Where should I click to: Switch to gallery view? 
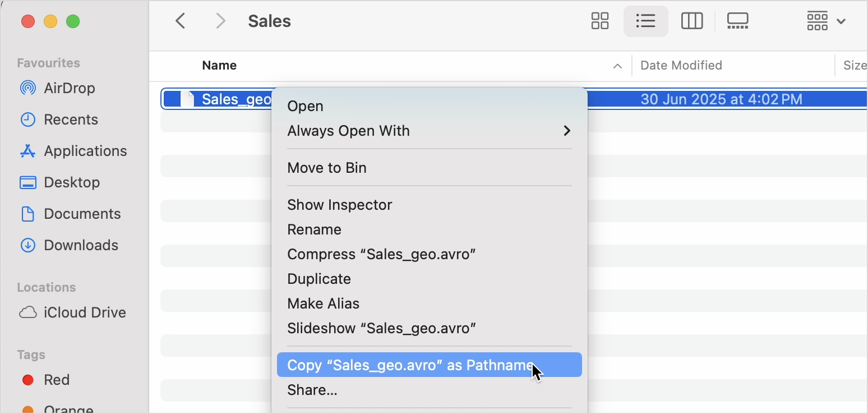click(x=737, y=21)
